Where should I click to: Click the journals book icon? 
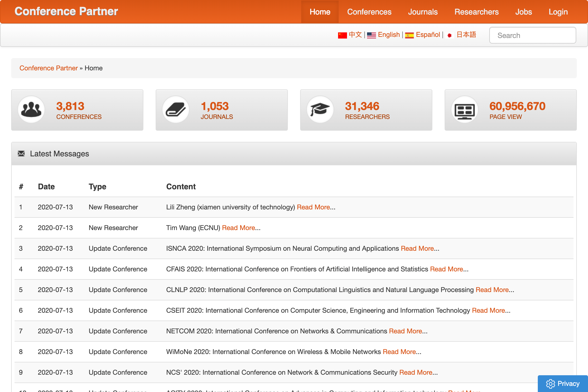[176, 109]
